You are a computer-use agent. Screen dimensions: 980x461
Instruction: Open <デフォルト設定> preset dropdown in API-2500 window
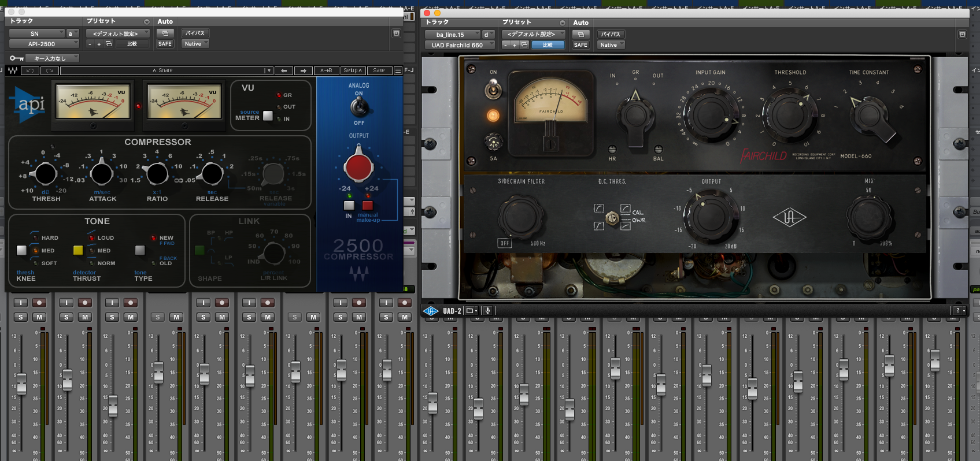pyautogui.click(x=118, y=34)
